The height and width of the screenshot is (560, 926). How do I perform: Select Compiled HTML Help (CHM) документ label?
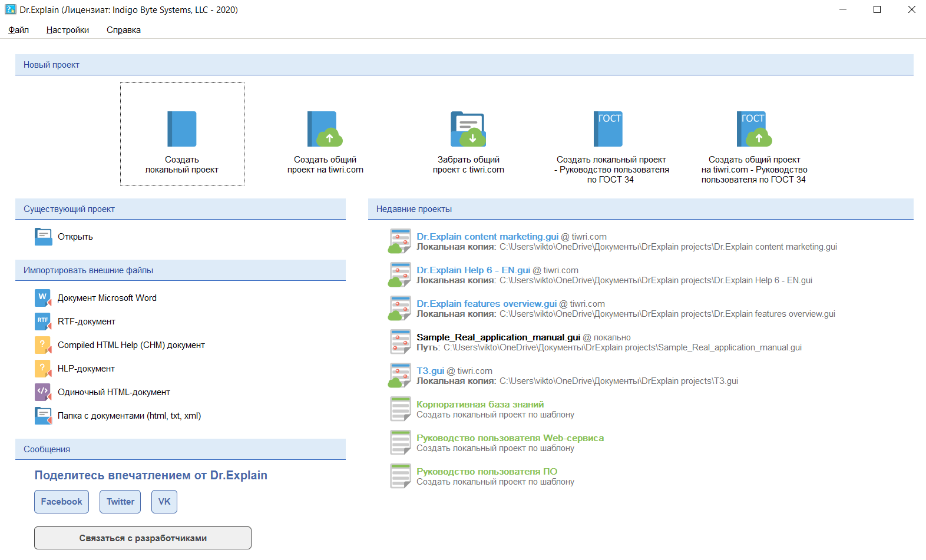click(x=131, y=345)
